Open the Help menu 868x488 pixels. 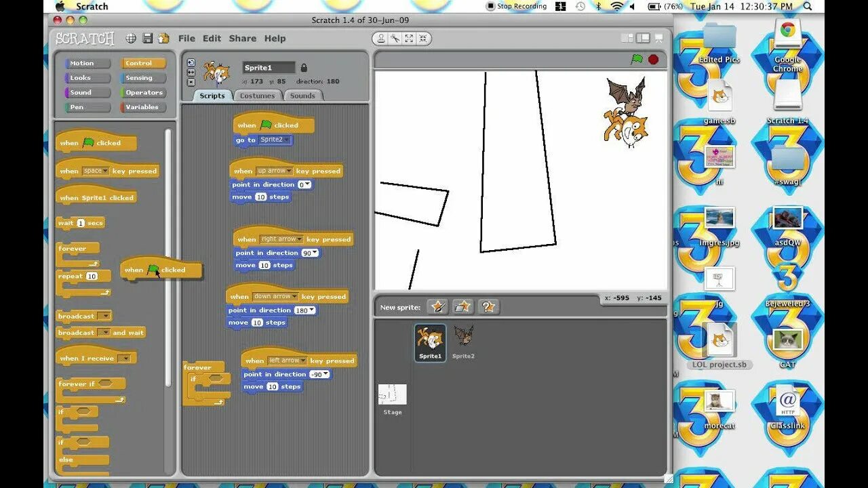275,39
